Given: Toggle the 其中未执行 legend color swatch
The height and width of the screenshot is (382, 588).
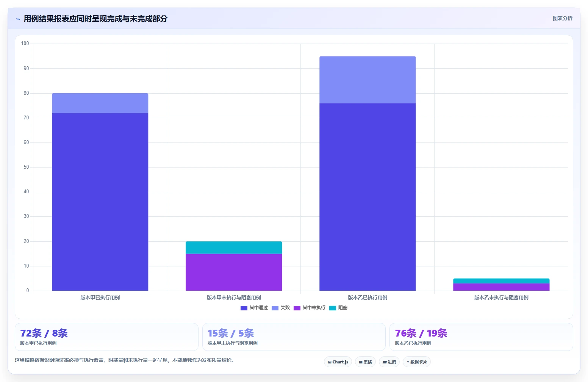Looking at the screenshot, I should [x=297, y=308].
